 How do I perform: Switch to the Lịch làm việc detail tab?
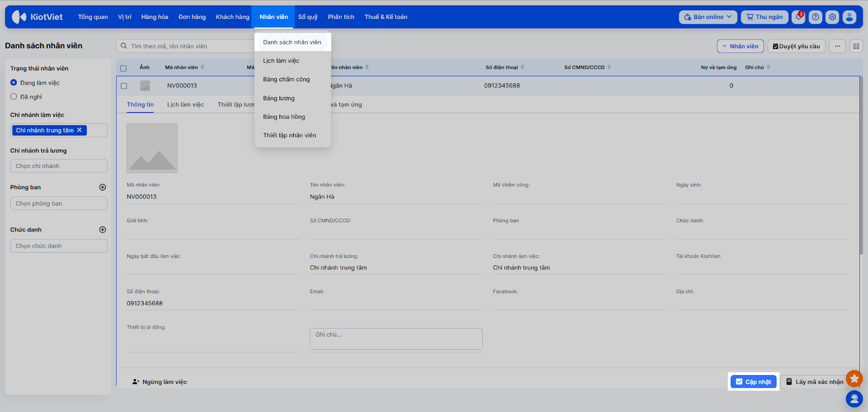(x=186, y=105)
